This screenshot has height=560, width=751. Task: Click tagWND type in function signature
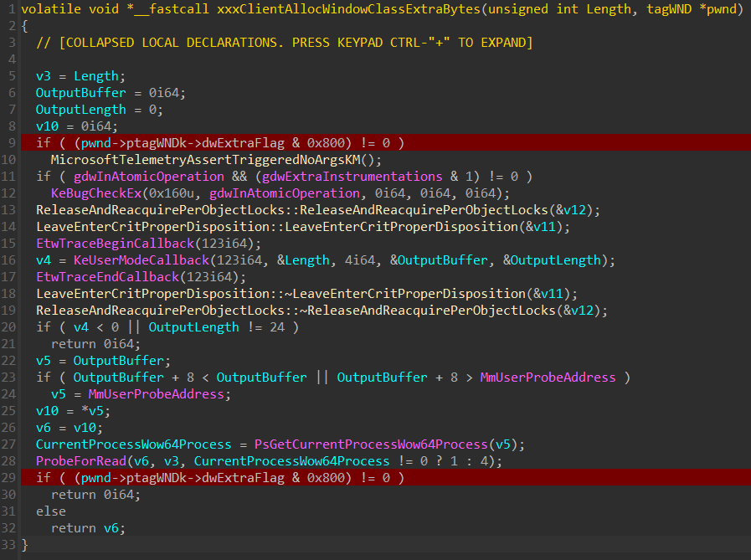[x=669, y=9]
